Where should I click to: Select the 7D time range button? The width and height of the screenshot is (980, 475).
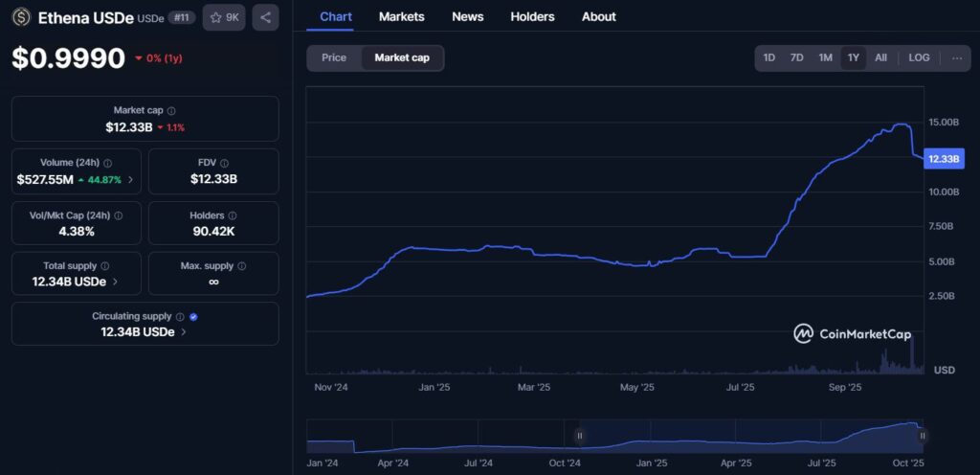coord(796,57)
